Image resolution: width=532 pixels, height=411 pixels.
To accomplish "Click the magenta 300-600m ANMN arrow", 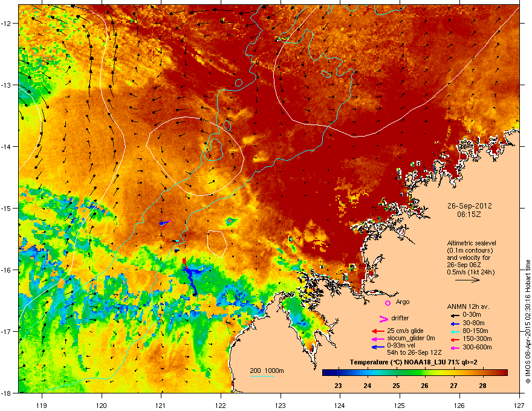I will tap(454, 348).
